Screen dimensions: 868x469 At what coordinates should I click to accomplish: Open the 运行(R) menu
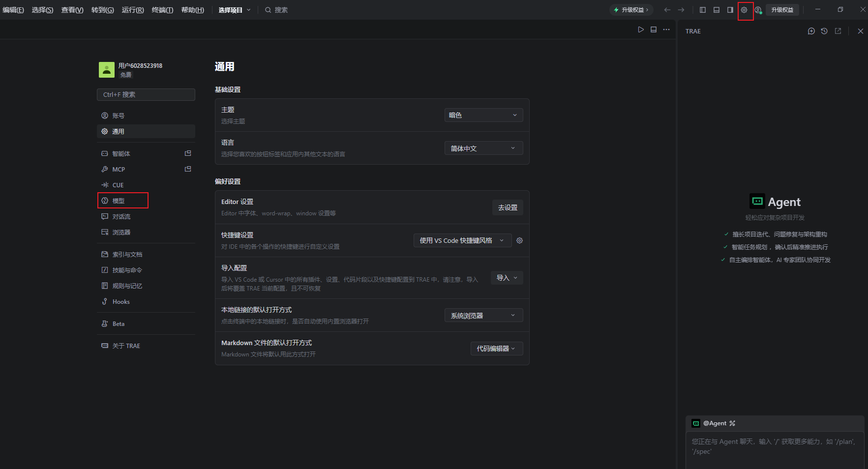click(133, 10)
